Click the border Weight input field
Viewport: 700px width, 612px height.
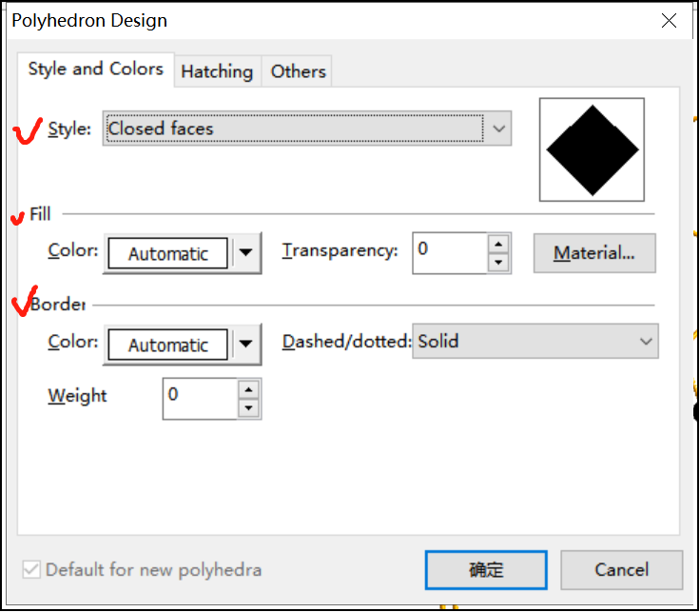coord(200,398)
